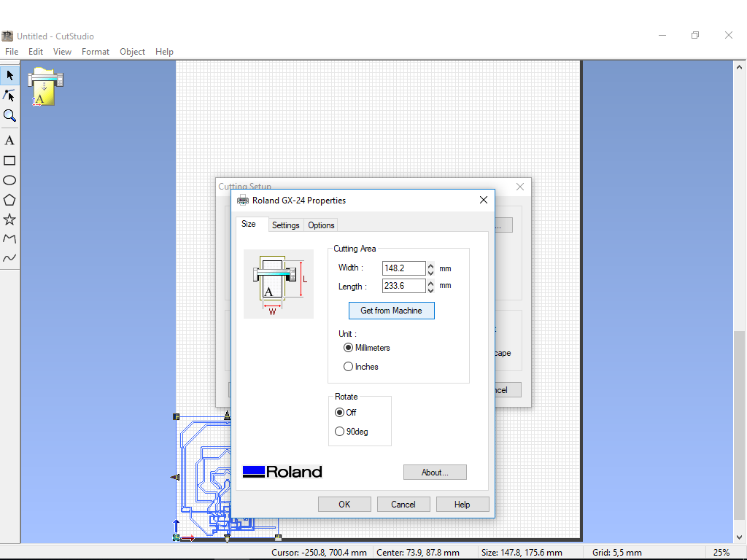Cancel the Roland GX-24 Properties dialog
This screenshot has width=747, height=560.
(403, 505)
